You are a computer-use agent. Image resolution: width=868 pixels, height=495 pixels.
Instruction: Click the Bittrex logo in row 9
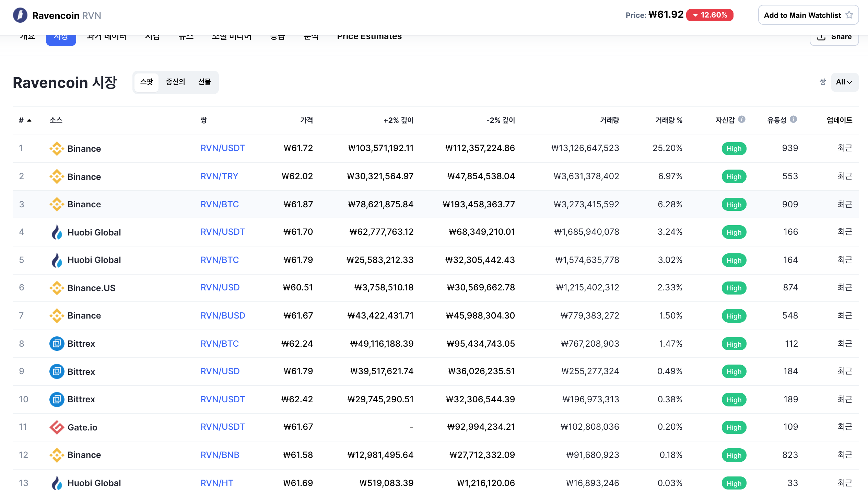pos(57,371)
